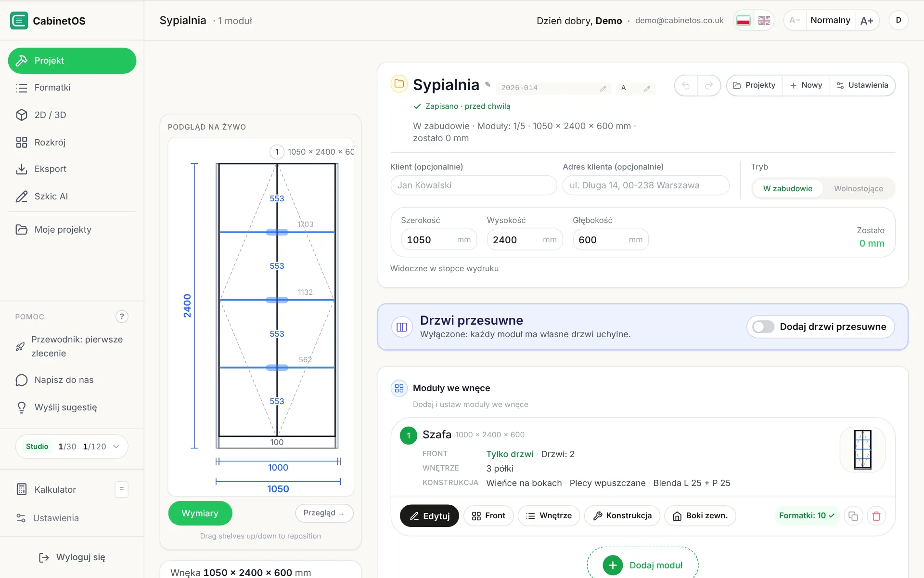Click the Dodaj moduł button
This screenshot has height=578, width=924.
tap(642, 565)
